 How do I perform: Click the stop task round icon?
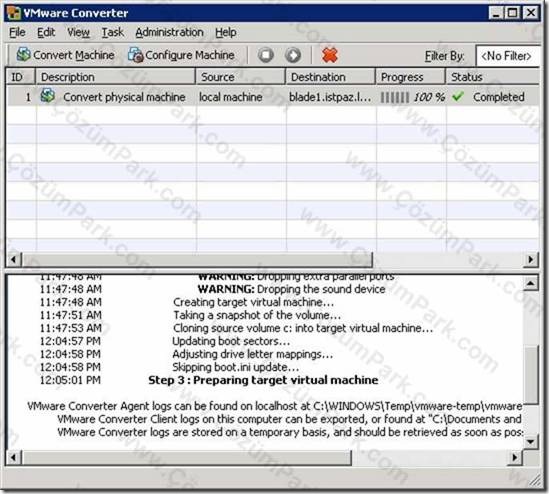(266, 55)
